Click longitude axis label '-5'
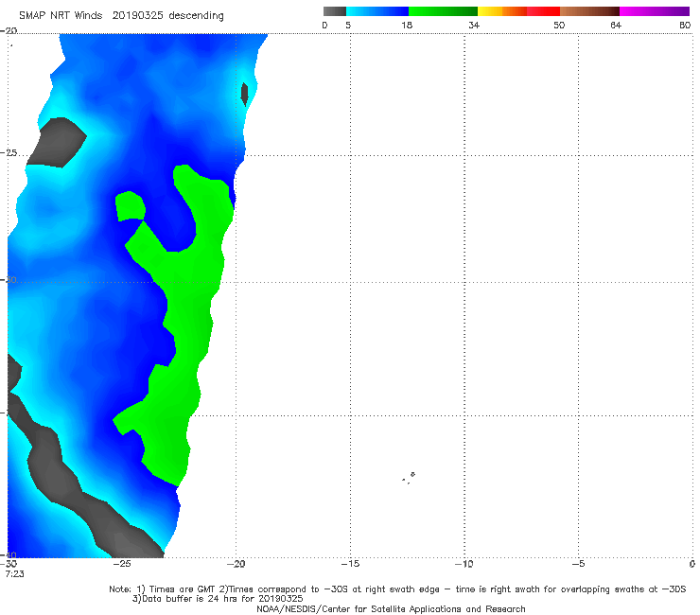 point(578,564)
